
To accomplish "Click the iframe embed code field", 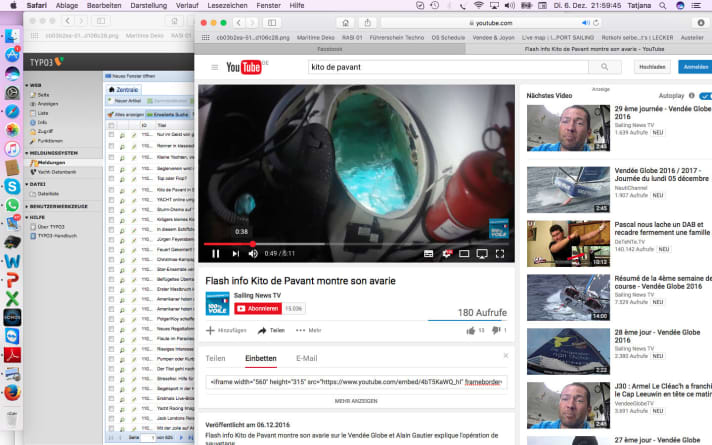I will pos(356,382).
